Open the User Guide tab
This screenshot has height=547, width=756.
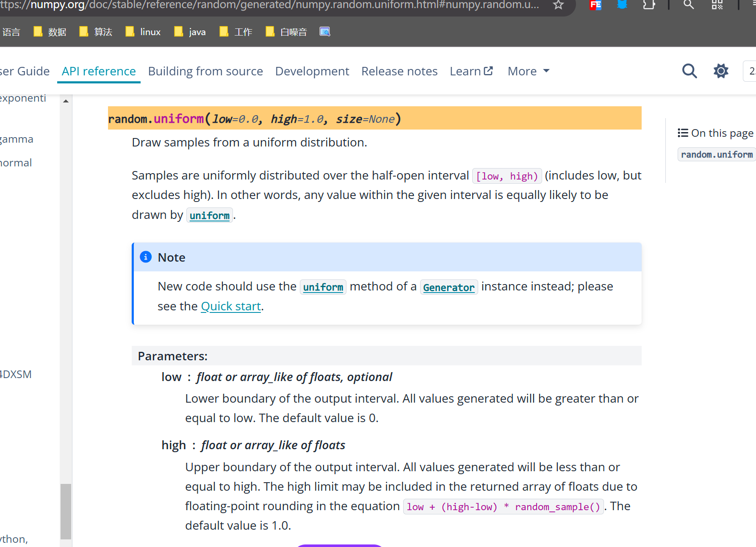tap(25, 71)
